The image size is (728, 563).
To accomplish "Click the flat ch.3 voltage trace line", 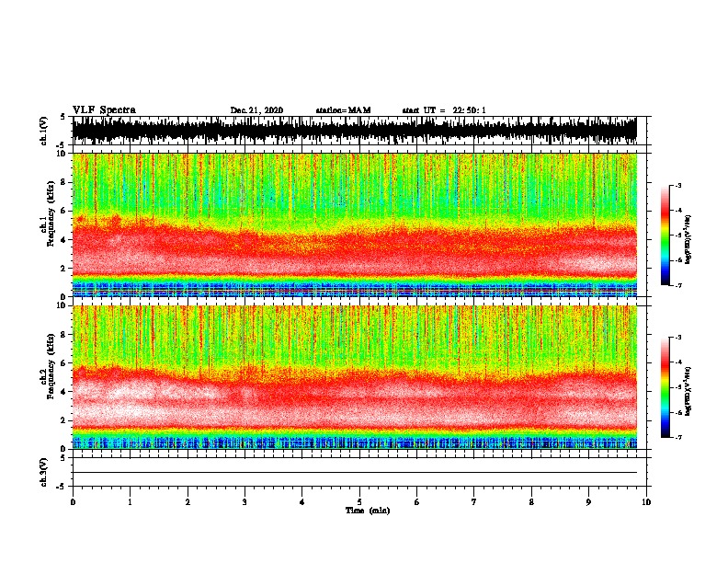I will (x=355, y=473).
